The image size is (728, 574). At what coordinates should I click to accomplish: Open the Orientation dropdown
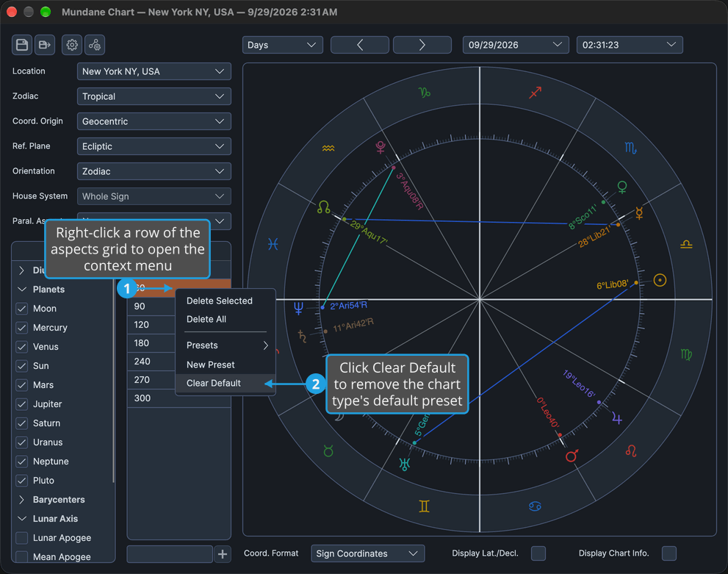(x=154, y=171)
